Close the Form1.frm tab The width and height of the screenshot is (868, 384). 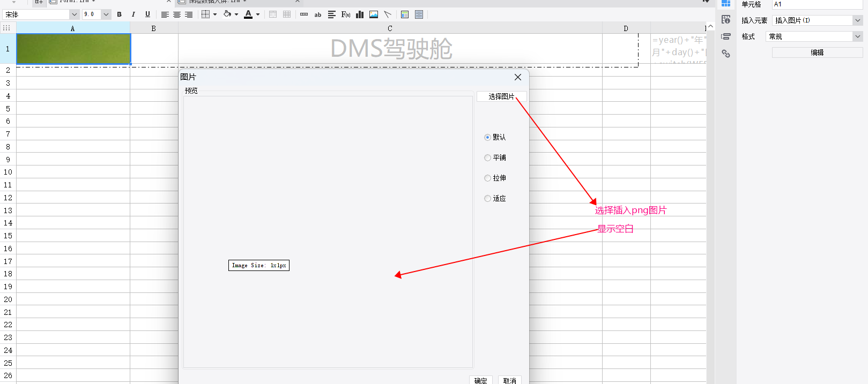coord(168,2)
